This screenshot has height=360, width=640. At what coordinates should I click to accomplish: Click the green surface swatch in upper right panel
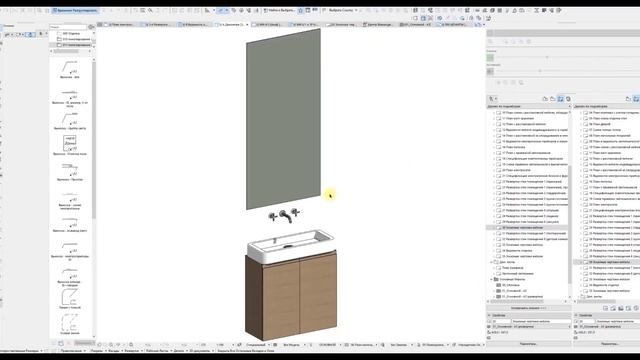(x=490, y=58)
